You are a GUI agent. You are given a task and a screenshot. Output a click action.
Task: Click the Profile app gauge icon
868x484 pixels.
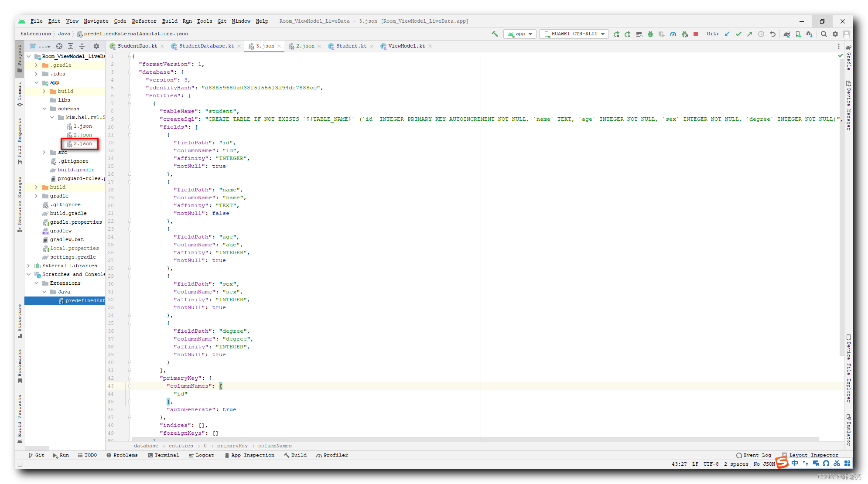click(x=673, y=34)
